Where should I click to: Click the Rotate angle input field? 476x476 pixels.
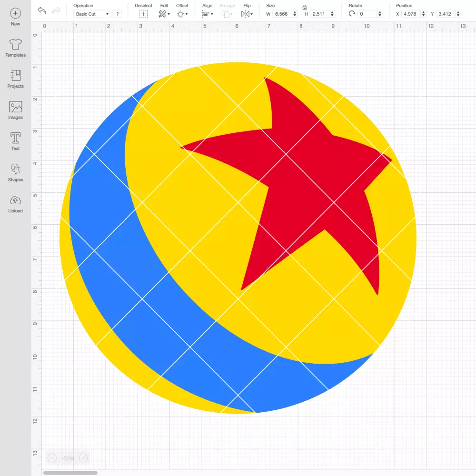click(x=367, y=14)
